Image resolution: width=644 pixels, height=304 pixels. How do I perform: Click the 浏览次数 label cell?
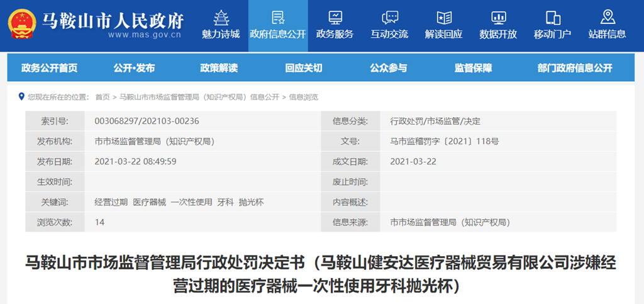coord(55,222)
